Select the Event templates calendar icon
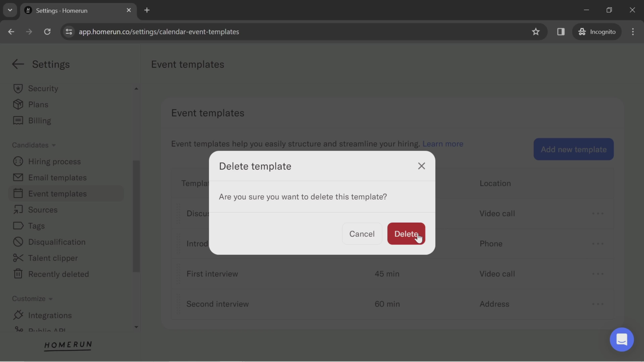644x362 pixels. pyautogui.click(x=18, y=193)
